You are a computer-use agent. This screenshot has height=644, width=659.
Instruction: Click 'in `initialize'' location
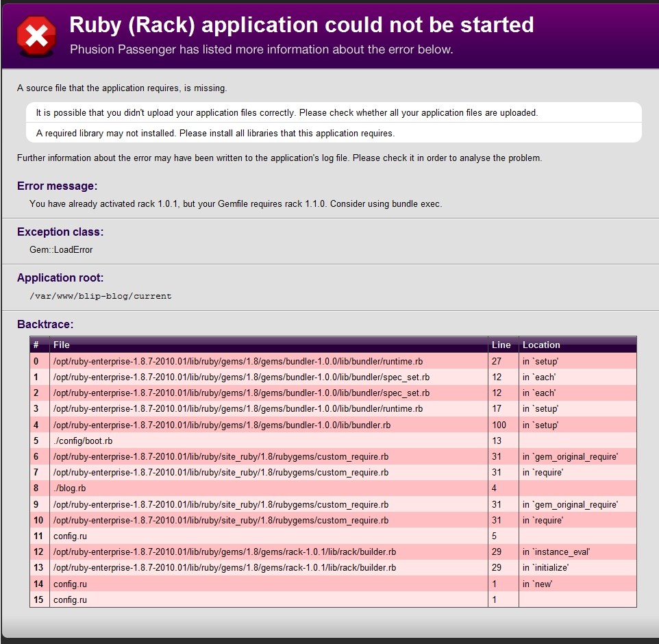545,567
